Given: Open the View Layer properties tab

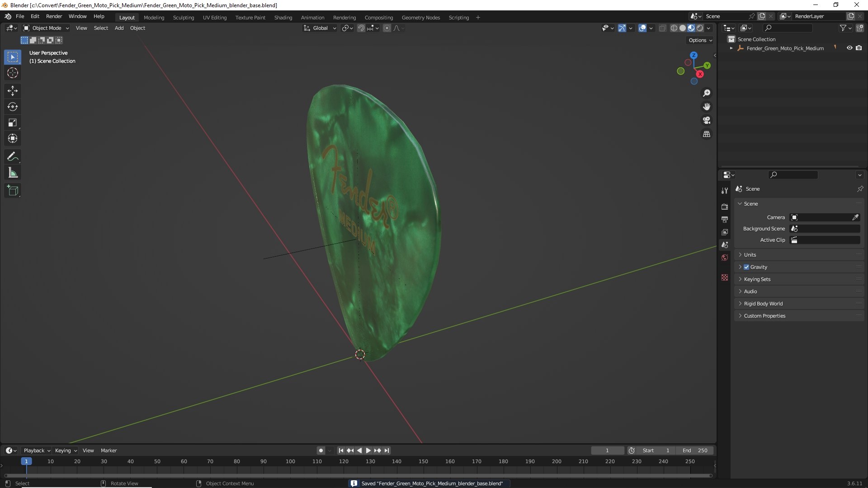Looking at the screenshot, I should pyautogui.click(x=725, y=232).
